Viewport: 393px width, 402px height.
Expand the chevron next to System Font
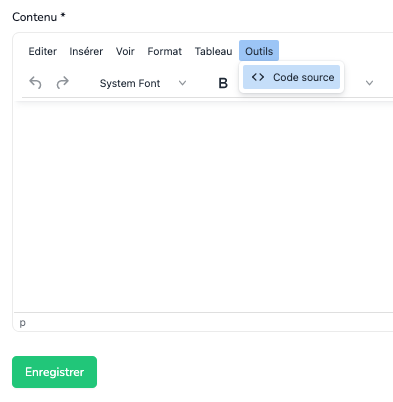pyautogui.click(x=182, y=83)
